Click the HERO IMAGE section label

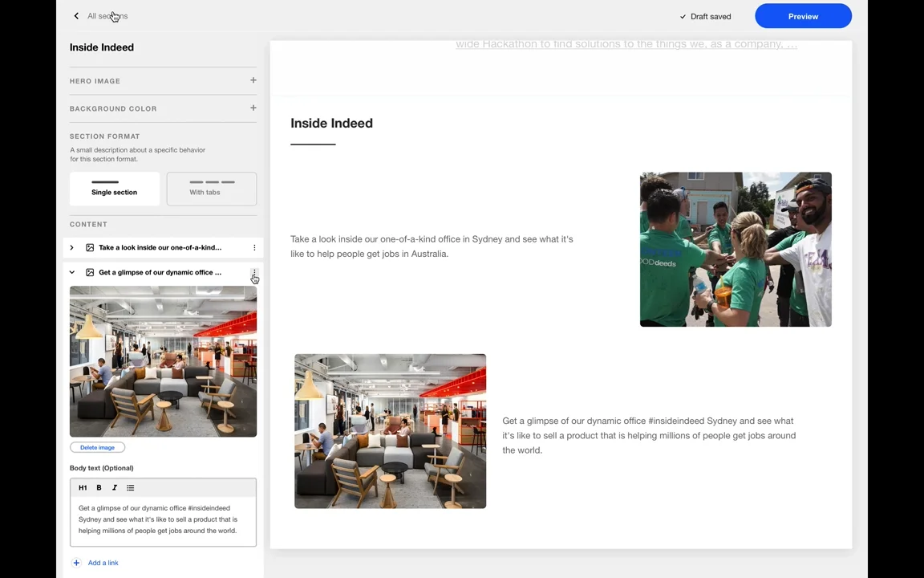pos(95,81)
